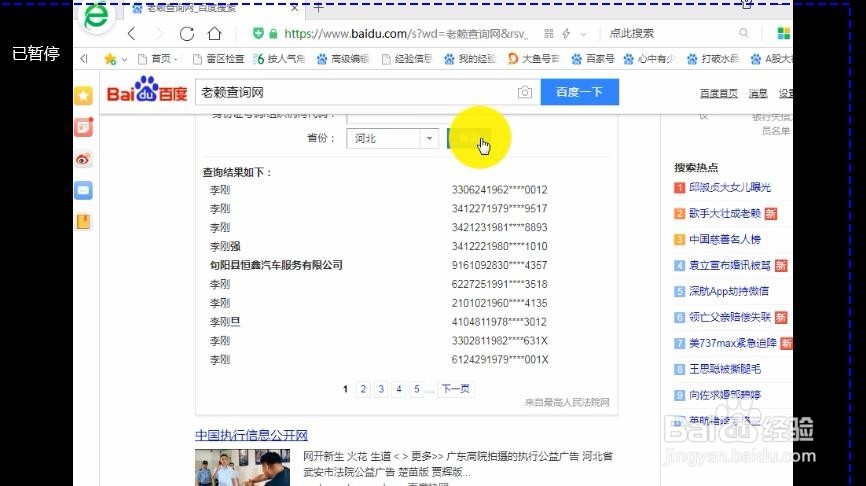Go to results page 5

click(417, 389)
